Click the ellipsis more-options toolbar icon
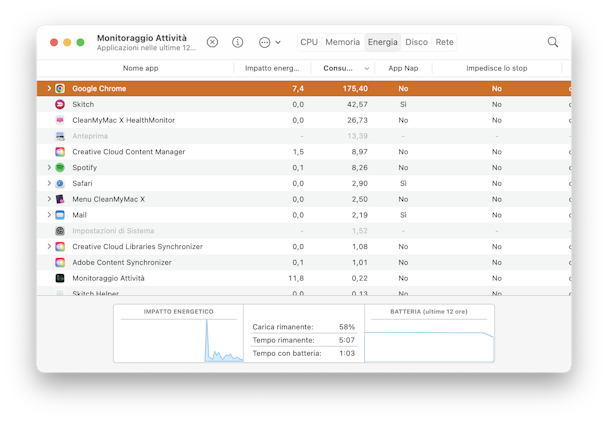The height and width of the screenshot is (421, 608). pyautogui.click(x=264, y=42)
